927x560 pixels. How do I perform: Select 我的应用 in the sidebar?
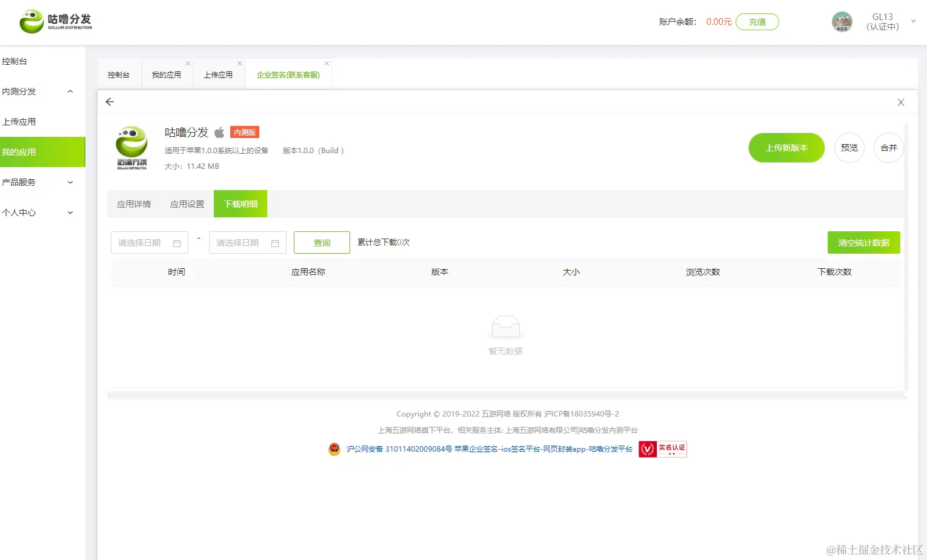42,152
